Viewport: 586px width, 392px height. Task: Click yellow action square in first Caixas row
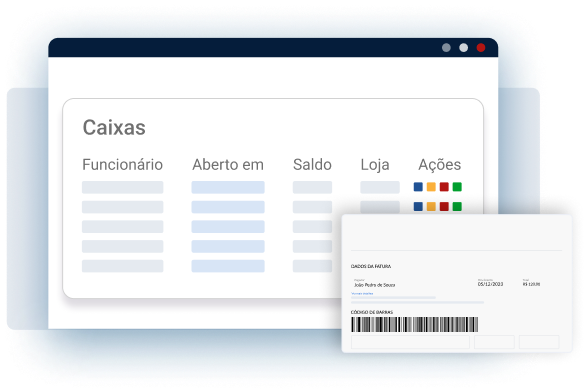click(x=431, y=187)
